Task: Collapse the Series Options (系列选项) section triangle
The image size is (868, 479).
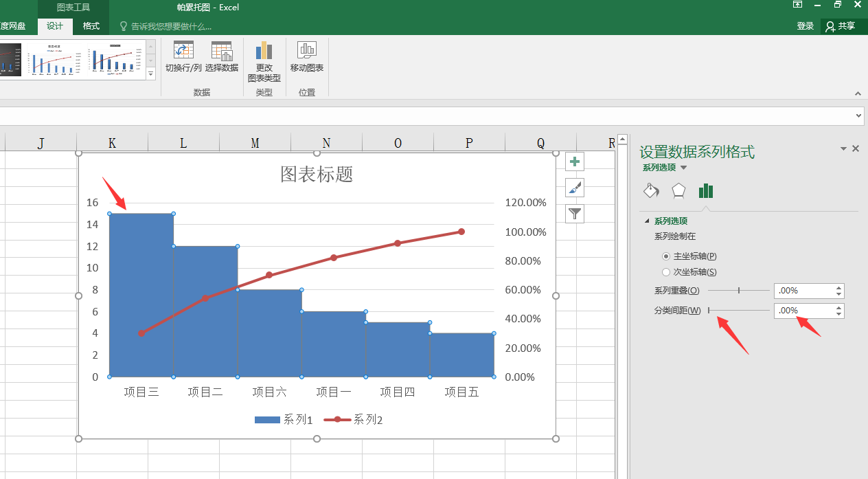Action: click(x=646, y=221)
